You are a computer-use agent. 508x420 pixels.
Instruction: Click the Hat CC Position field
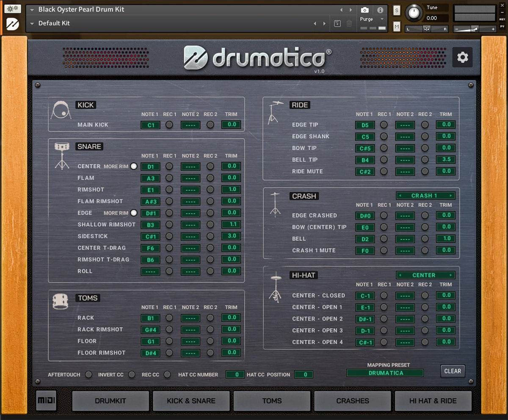point(304,374)
